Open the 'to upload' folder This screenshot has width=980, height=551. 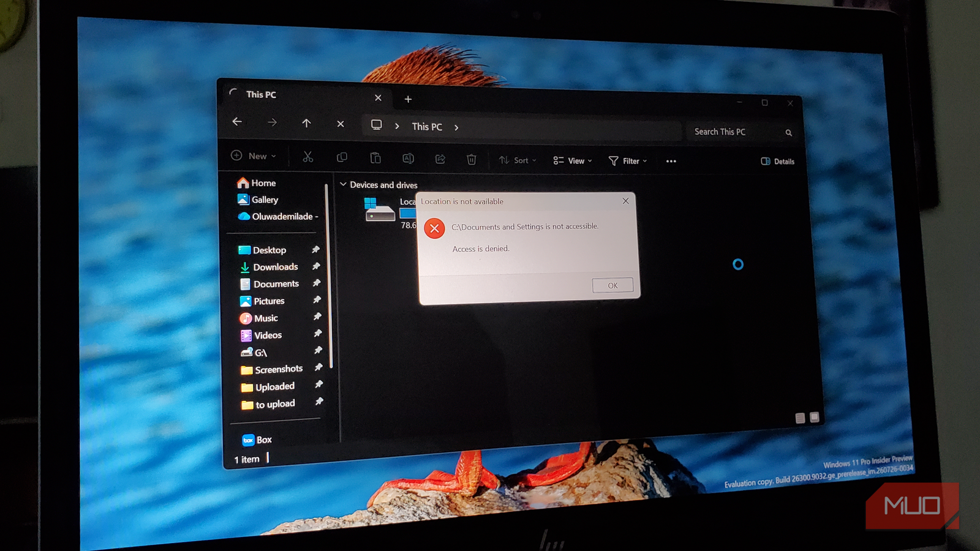pos(268,405)
